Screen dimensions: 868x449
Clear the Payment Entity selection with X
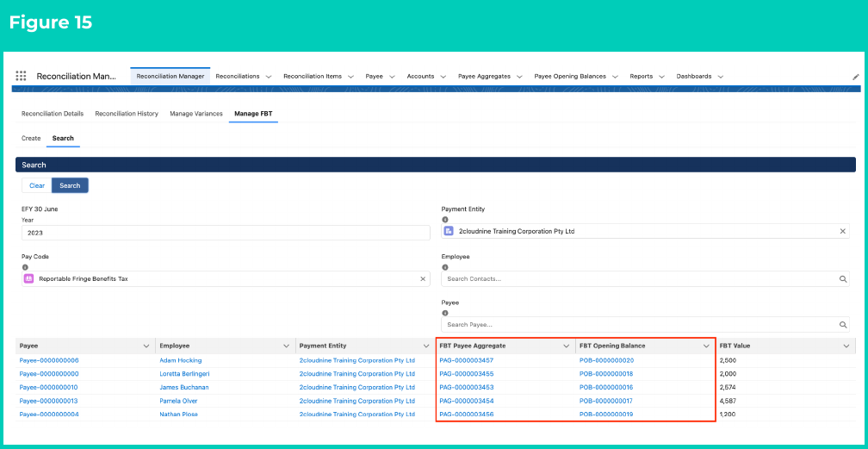(842, 231)
